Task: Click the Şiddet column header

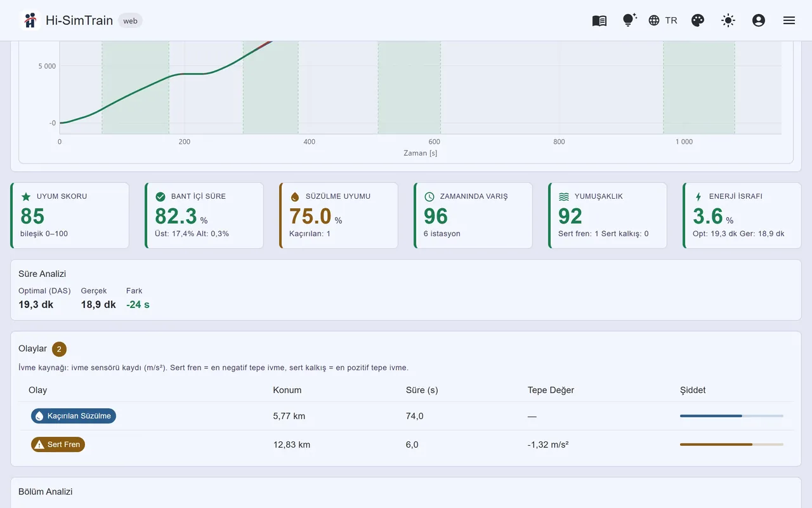Action: (693, 390)
